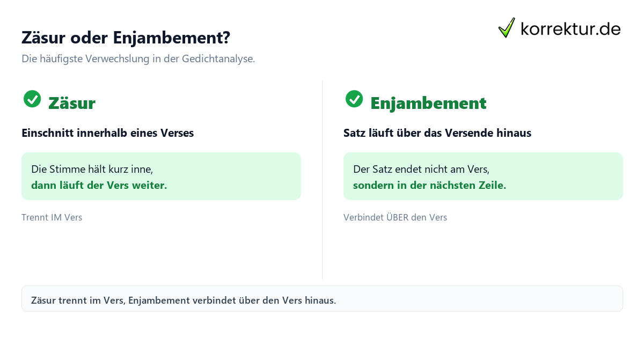Click the green checkmark icon beside Zäsur
Screen dimensions: 644x338
(x=32, y=99)
